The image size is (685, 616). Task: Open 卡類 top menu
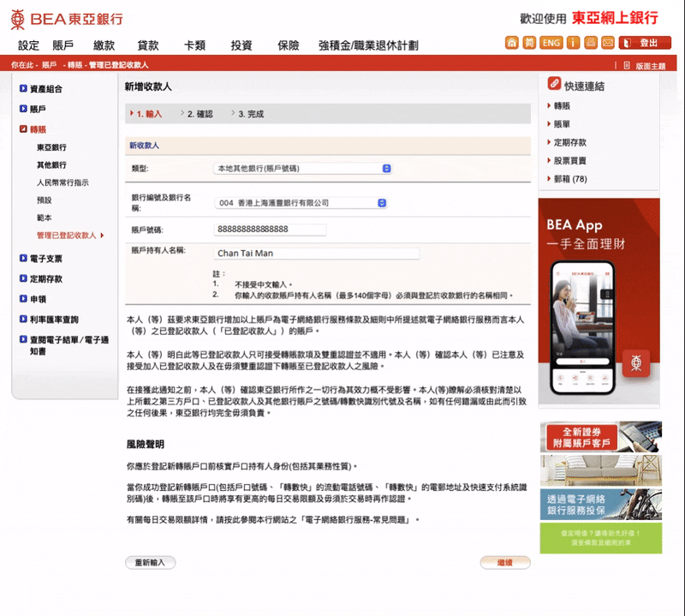194,45
